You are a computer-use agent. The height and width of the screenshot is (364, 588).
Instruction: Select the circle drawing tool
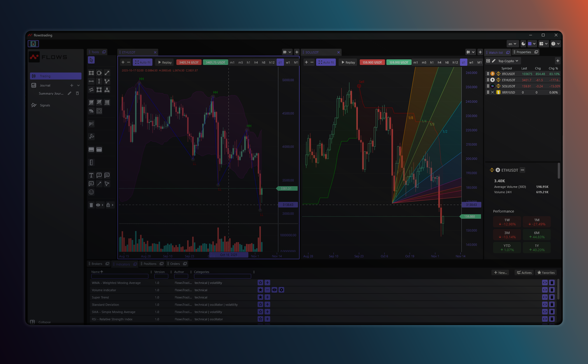click(99, 73)
